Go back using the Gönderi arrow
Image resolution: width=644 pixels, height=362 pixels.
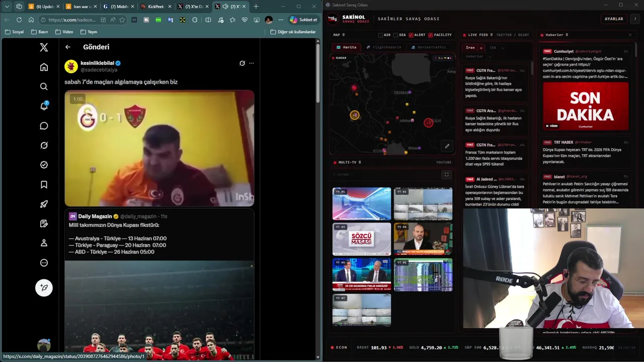[x=68, y=47]
